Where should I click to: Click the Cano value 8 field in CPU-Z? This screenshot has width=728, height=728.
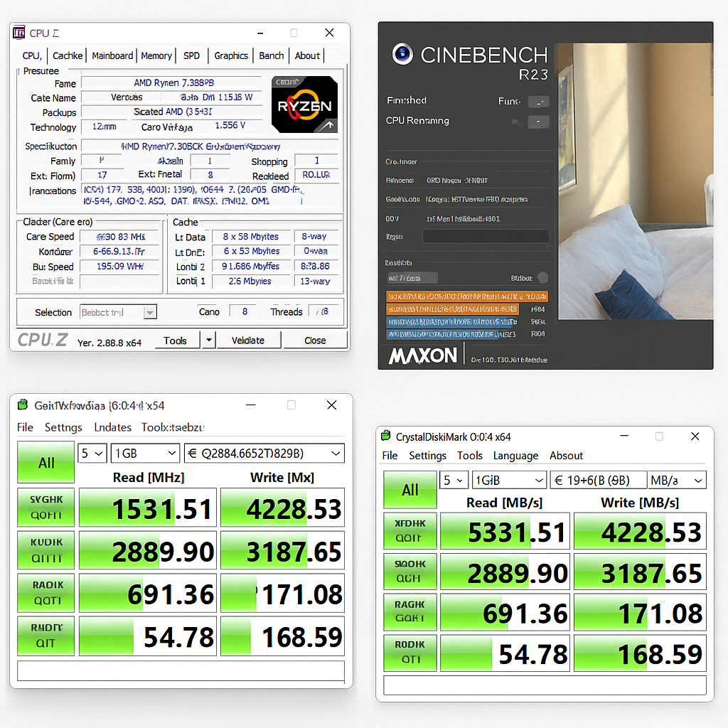245,311
